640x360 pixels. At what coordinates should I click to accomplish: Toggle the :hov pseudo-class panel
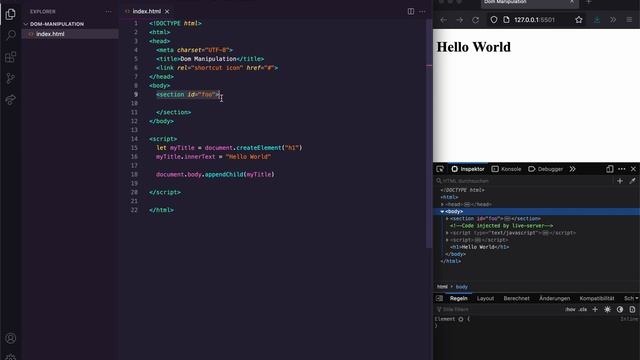point(570,309)
